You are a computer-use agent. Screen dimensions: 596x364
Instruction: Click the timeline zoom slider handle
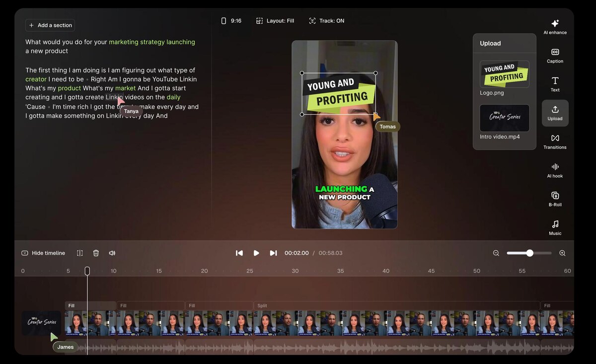(x=529, y=253)
